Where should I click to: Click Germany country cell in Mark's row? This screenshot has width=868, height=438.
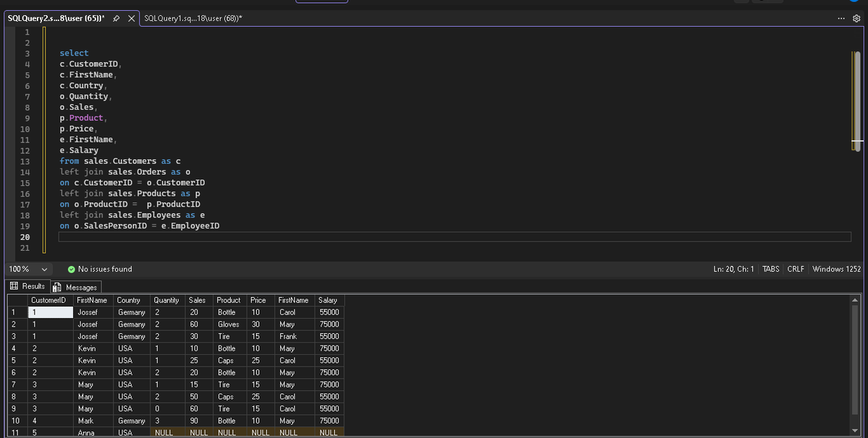132,421
